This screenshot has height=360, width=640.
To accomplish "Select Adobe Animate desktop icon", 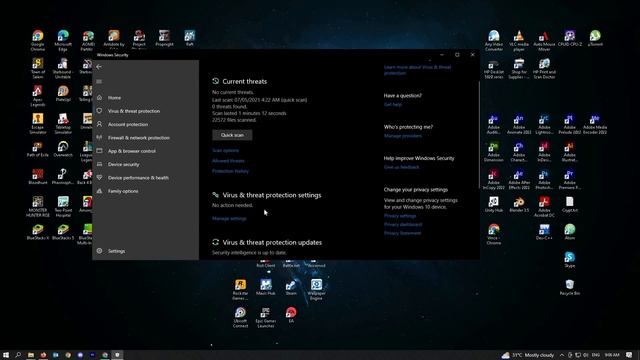I will [519, 124].
